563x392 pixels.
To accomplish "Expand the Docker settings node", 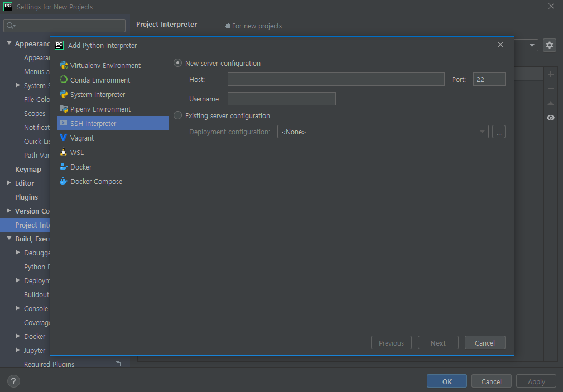I will point(18,336).
